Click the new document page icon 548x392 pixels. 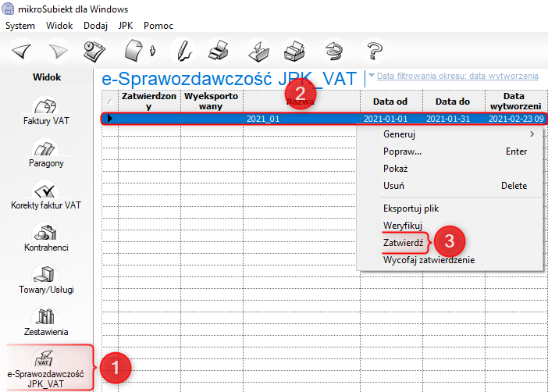point(133,51)
